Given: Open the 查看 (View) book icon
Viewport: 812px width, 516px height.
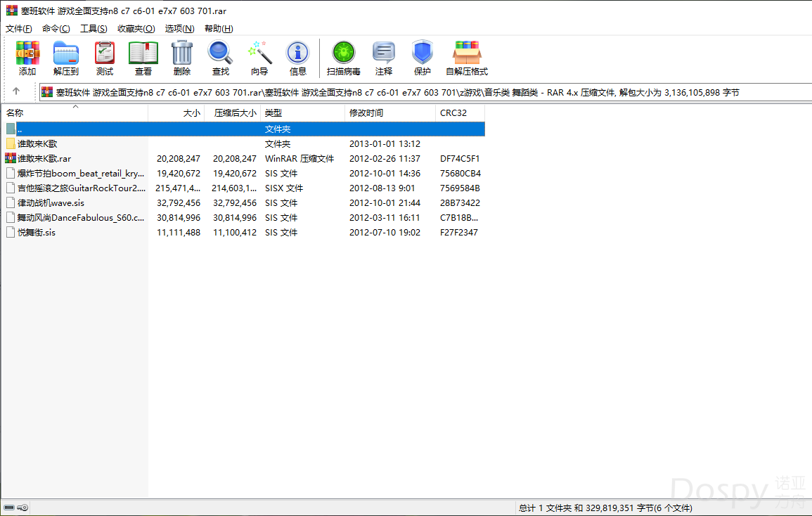Looking at the screenshot, I should tap(143, 58).
